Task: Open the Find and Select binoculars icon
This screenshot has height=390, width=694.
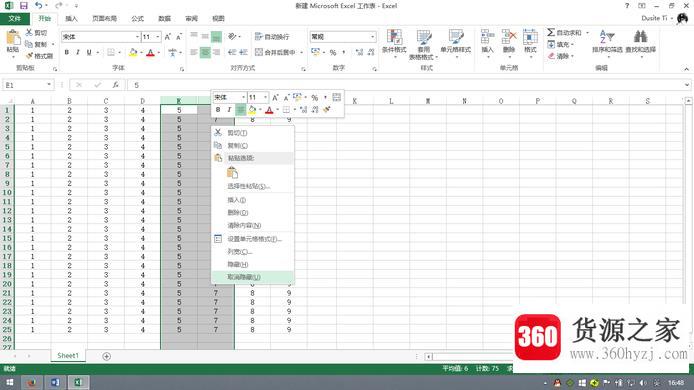Action: (x=640, y=36)
